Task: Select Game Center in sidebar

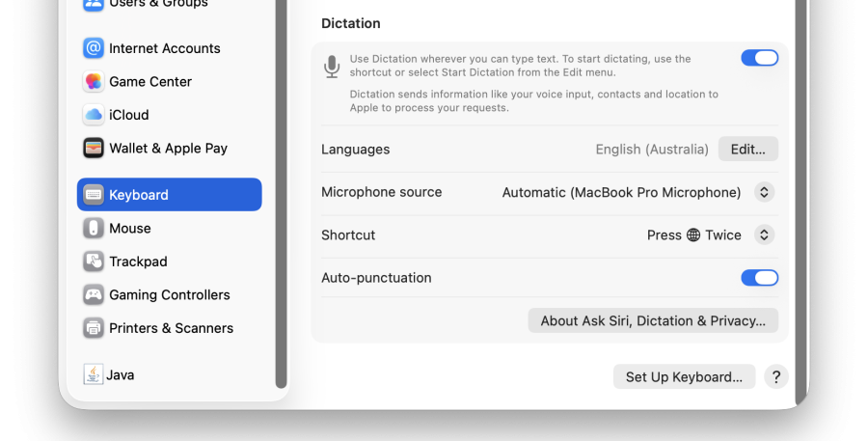Action: (170, 81)
